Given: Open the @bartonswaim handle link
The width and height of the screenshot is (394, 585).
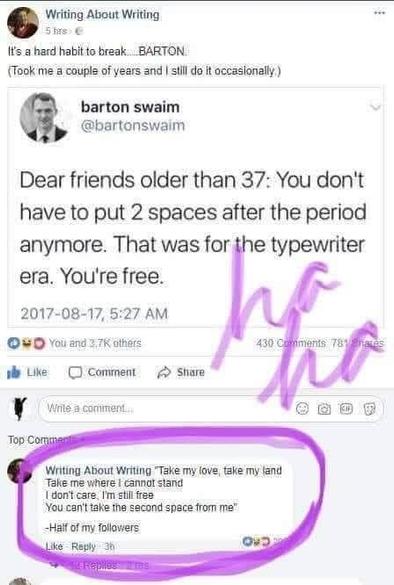Looking at the screenshot, I should [133, 125].
